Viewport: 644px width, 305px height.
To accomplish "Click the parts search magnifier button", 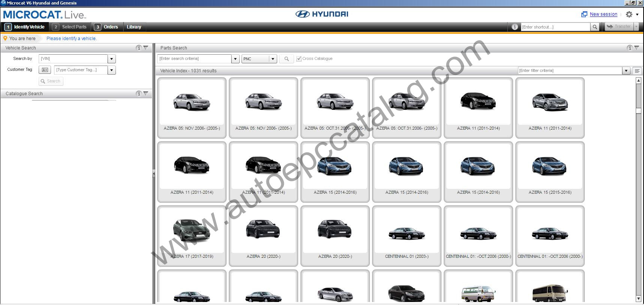I will pos(287,59).
